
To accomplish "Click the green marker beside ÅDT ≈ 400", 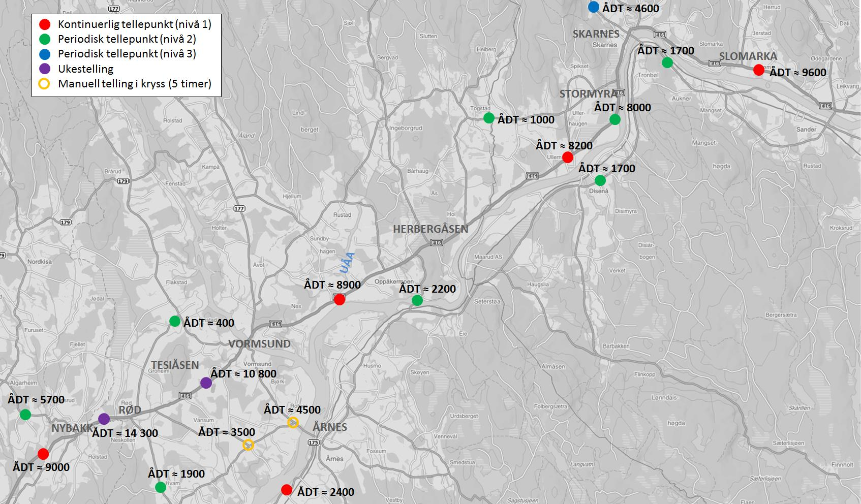I will pos(174,321).
